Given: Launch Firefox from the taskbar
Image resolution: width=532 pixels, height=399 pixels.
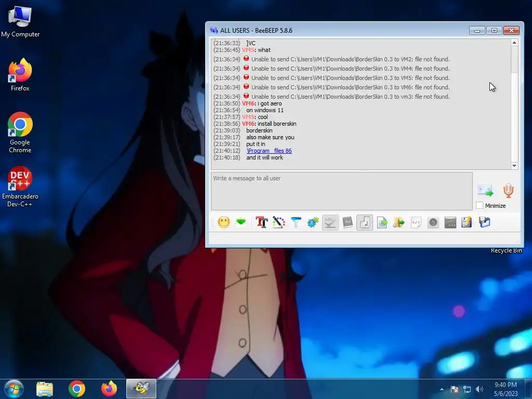Looking at the screenshot, I should point(109,389).
